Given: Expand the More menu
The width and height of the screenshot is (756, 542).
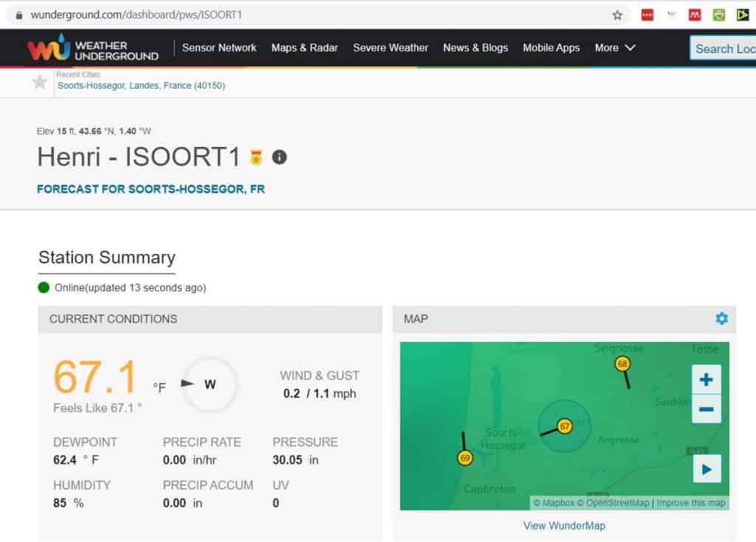Looking at the screenshot, I should [x=615, y=48].
